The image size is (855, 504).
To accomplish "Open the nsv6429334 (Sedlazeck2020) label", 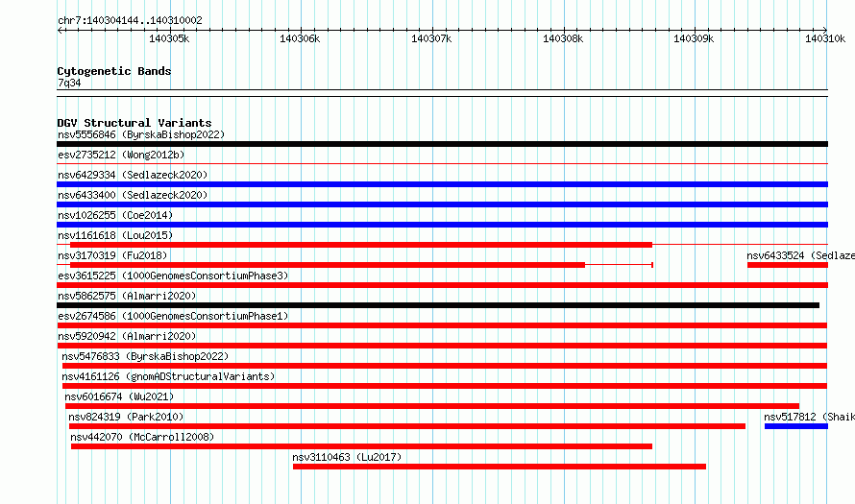I will 133,175.
